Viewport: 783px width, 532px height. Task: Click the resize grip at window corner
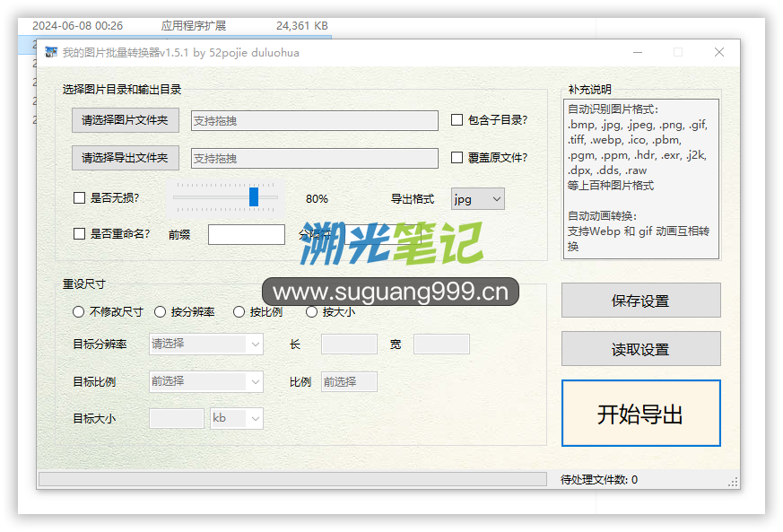(x=733, y=482)
